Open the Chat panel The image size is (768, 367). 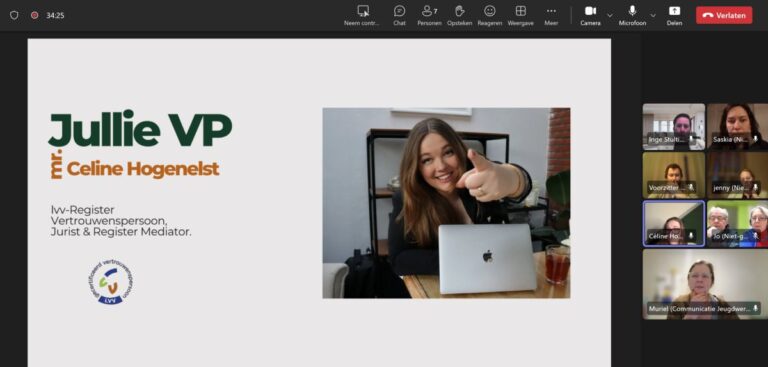399,15
